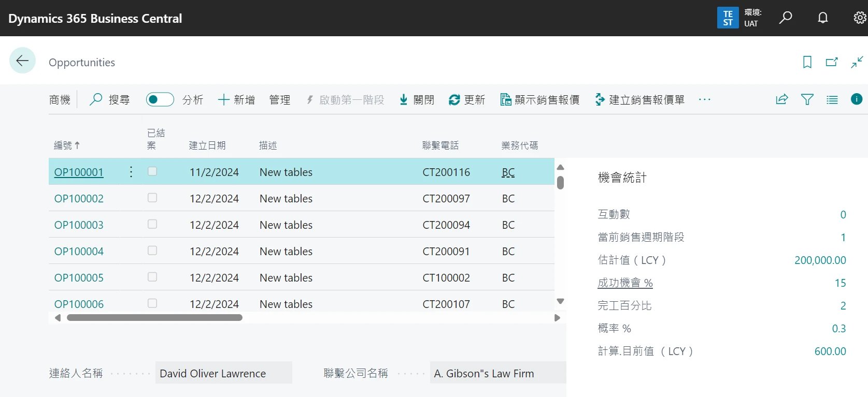868x397 pixels.
Task: Open the filter pane
Action: 807,99
